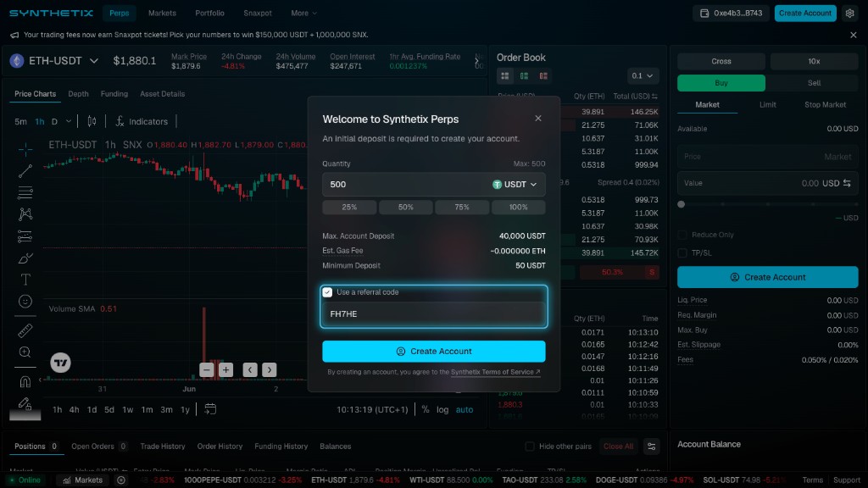Screen dimensions: 868x488
Task: Click the order size slider handle
Action: coord(682,204)
